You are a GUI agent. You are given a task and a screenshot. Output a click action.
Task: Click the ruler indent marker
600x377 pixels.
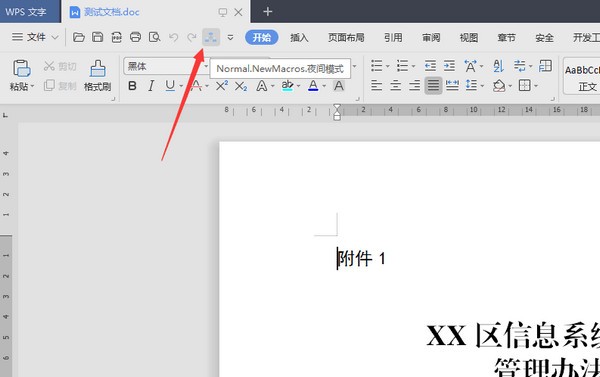click(x=337, y=112)
